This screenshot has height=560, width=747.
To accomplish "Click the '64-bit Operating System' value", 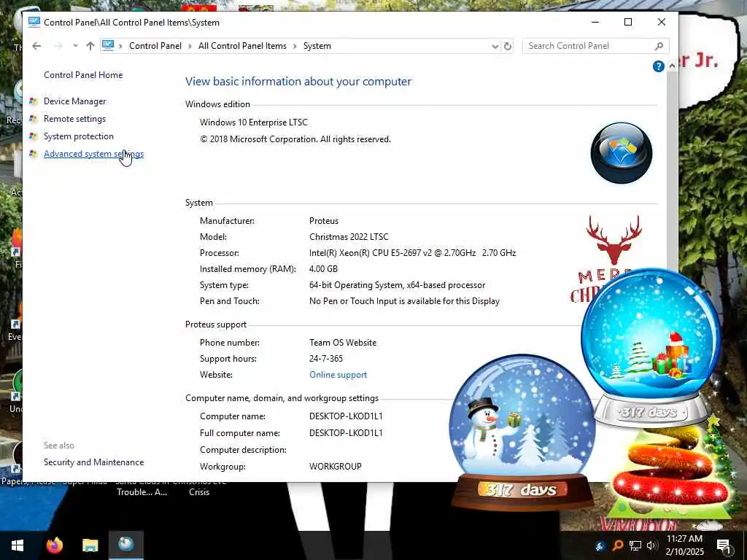I will (398, 285).
